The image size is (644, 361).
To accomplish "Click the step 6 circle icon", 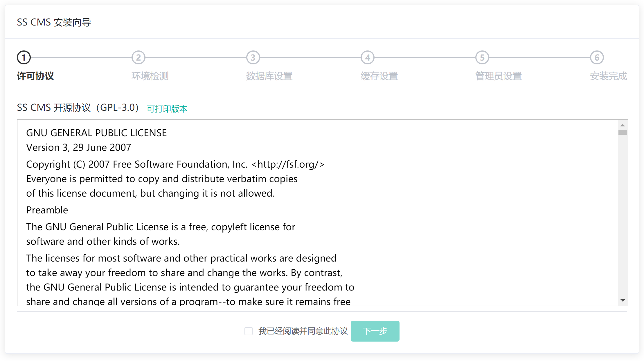I will click(x=597, y=58).
